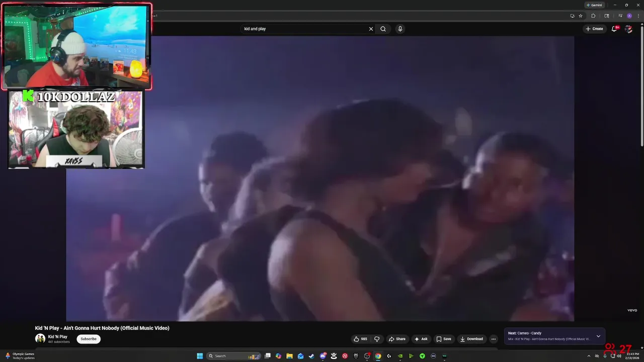The width and height of the screenshot is (644, 362).
Task: Open the YouTube account avatar menu
Action: click(x=628, y=29)
